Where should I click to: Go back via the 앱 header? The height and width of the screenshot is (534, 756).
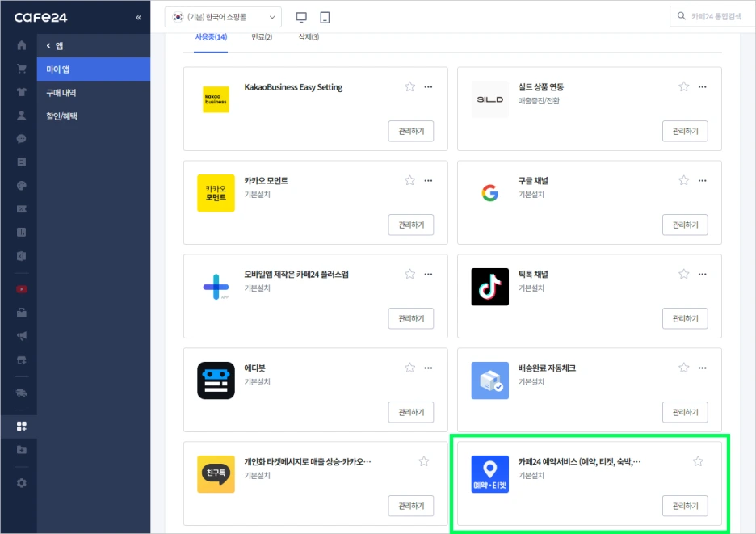[x=54, y=46]
